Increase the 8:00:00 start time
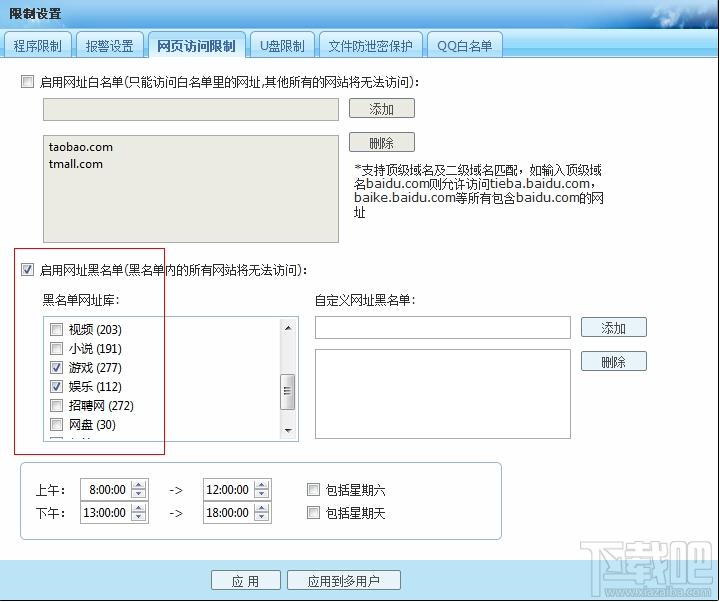This screenshot has height=602, width=720. point(139,485)
